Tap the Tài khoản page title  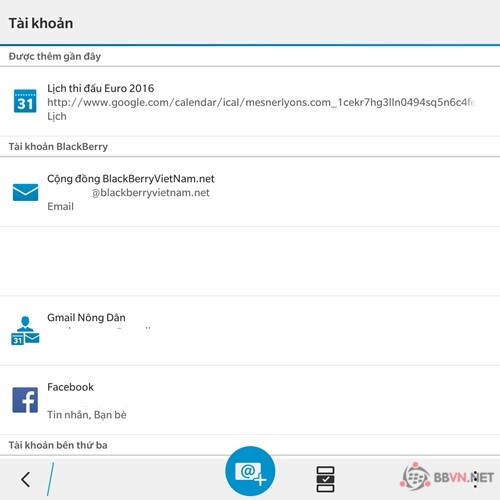point(41,23)
